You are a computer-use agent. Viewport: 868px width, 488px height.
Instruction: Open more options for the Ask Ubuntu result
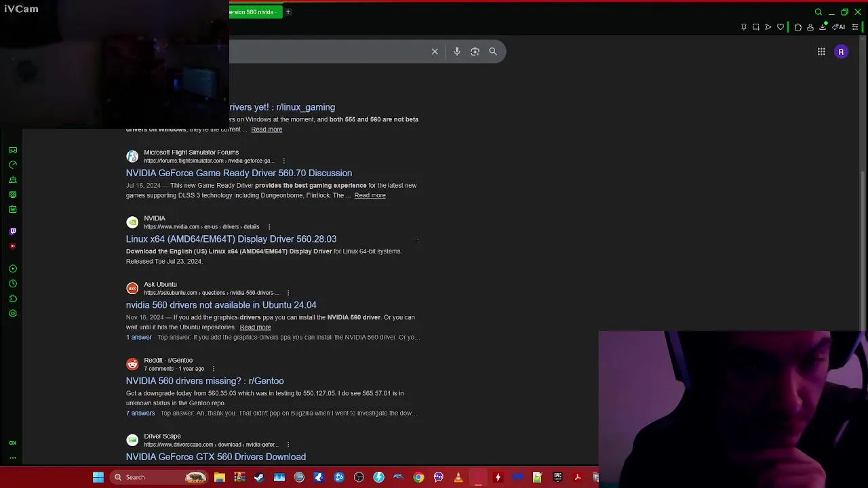[x=288, y=293]
